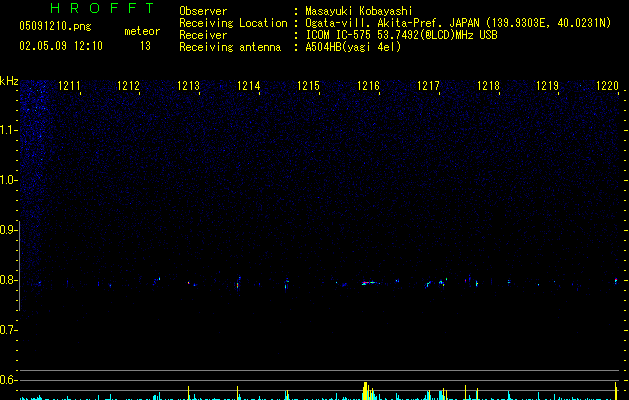
Task: Click the 1213 time marker
Action: (x=189, y=86)
